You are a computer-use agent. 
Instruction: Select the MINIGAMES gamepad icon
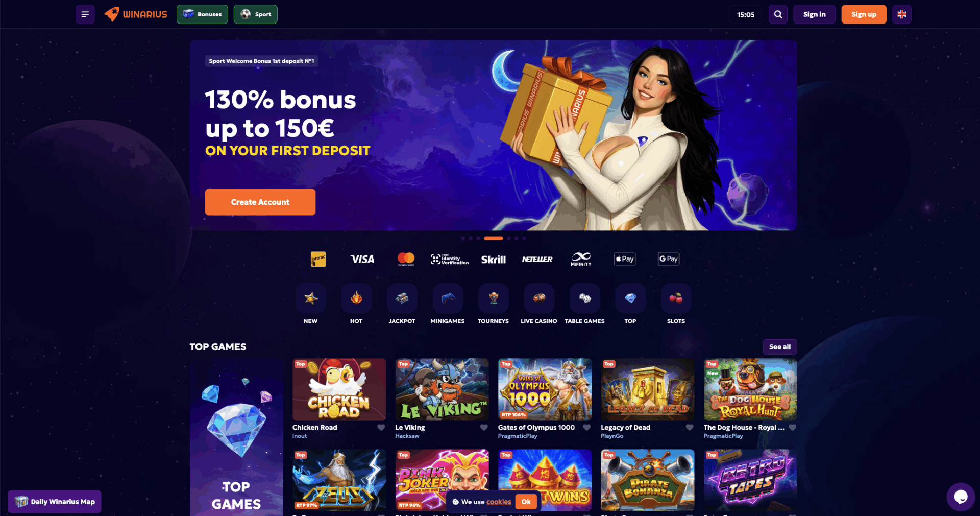[x=448, y=298]
